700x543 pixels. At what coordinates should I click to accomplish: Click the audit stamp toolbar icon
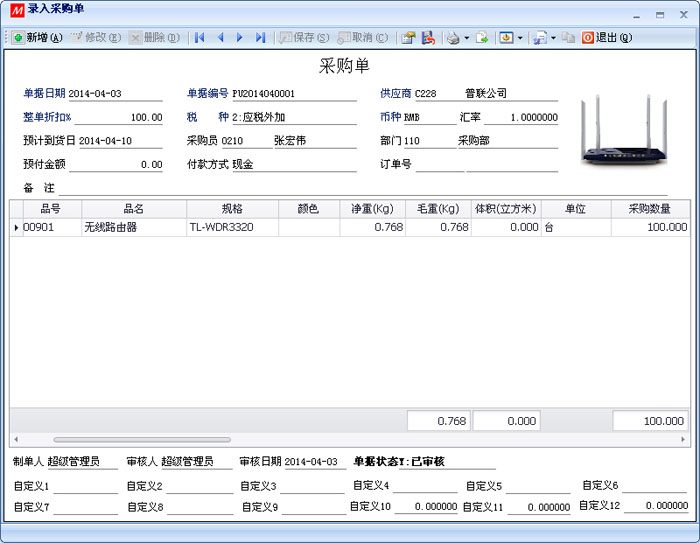408,38
